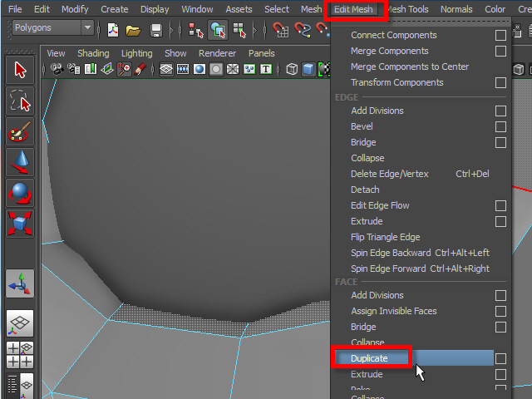Choose Spin Edge Backward

pos(391,253)
